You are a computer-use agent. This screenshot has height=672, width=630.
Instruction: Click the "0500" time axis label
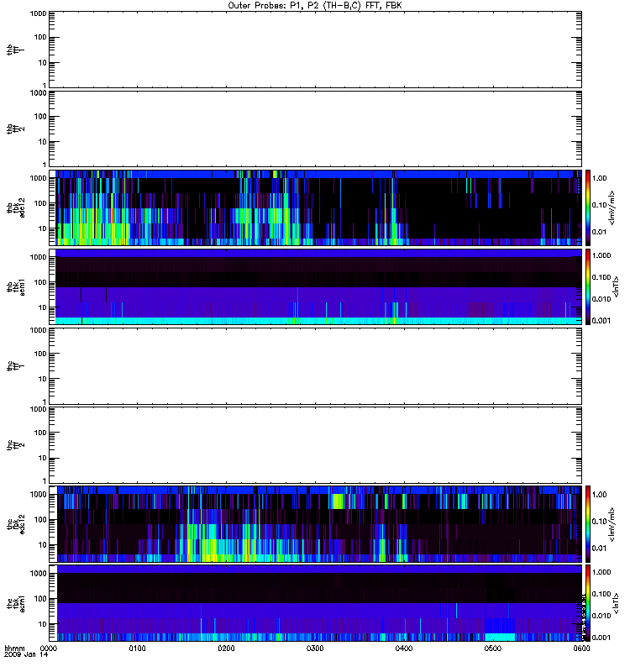(x=493, y=648)
